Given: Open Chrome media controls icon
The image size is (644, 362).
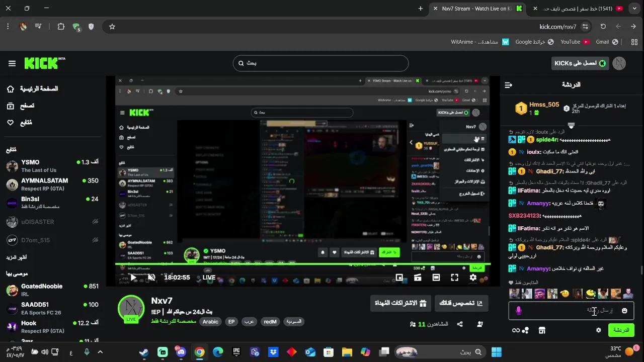Looking at the screenshot, I should pos(38,27).
